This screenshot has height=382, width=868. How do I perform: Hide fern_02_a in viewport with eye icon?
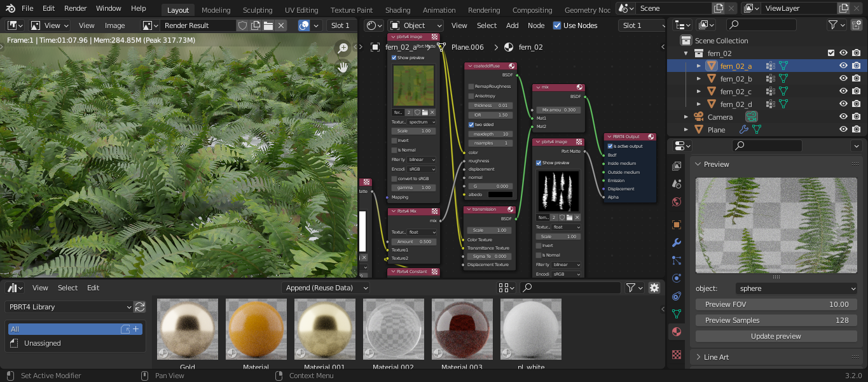pos(843,66)
